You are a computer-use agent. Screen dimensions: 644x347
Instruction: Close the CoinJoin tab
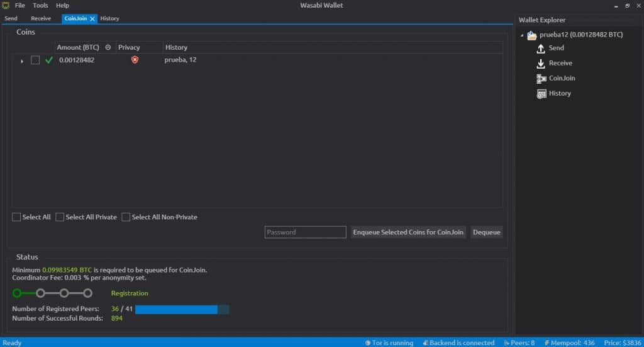pyautogui.click(x=92, y=19)
